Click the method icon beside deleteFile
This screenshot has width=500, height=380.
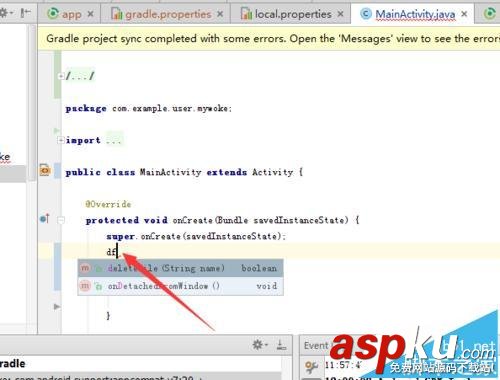coord(85,268)
